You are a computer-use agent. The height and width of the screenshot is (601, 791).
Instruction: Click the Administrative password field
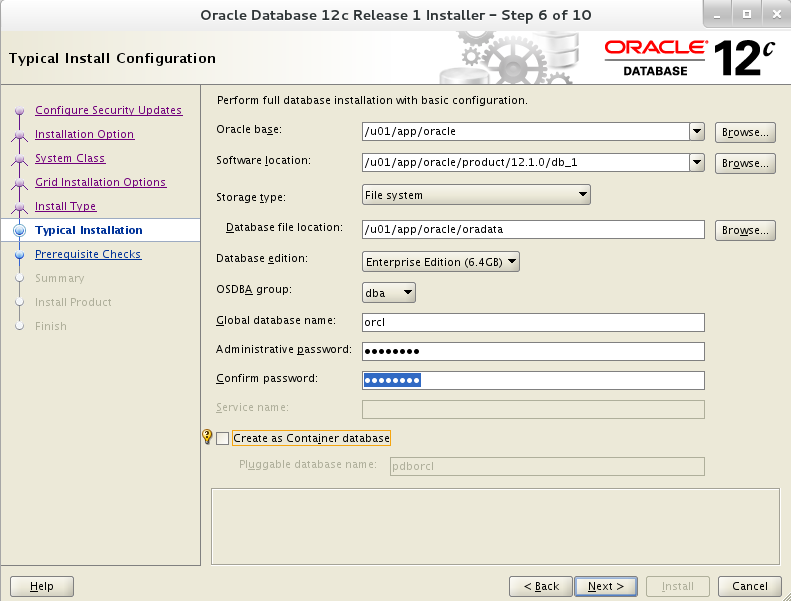point(533,351)
